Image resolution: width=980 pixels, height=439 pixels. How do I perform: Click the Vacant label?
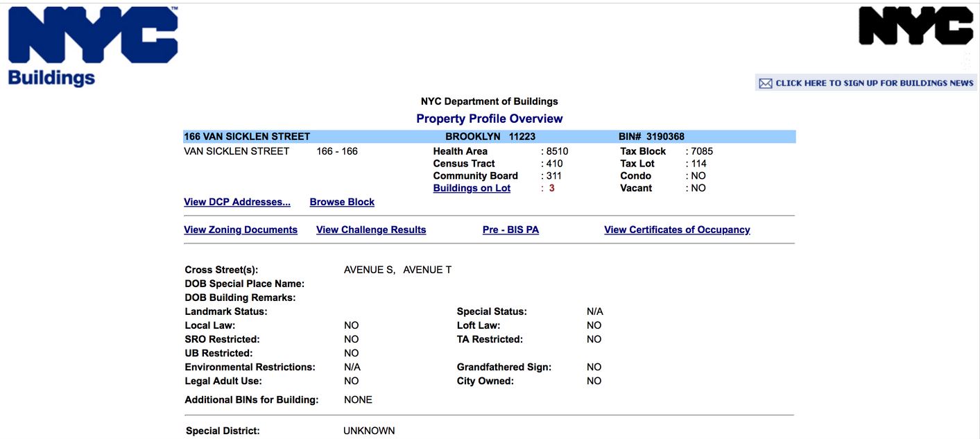point(636,188)
